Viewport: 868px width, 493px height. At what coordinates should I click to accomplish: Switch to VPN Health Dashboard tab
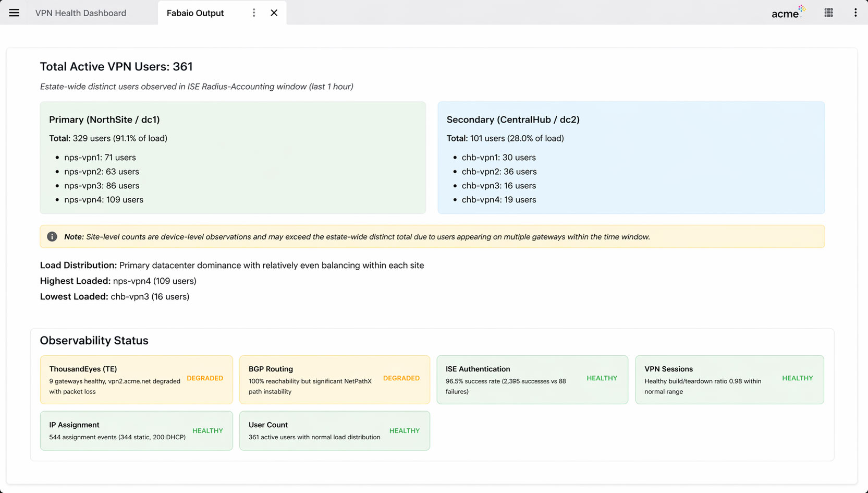(x=81, y=13)
